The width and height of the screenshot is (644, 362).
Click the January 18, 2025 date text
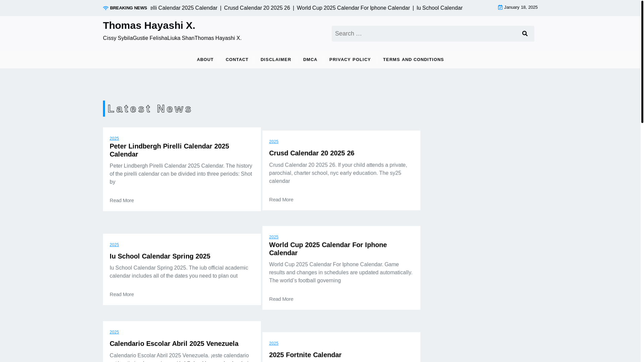[521, 7]
